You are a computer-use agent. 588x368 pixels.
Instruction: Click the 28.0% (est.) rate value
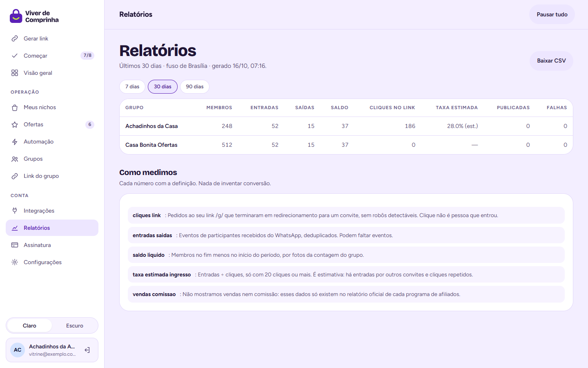click(x=463, y=126)
